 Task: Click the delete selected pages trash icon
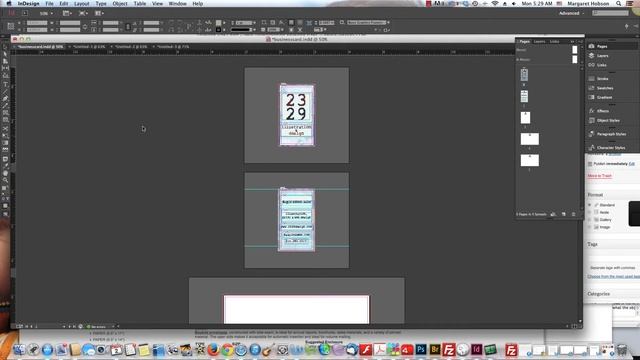click(x=573, y=214)
